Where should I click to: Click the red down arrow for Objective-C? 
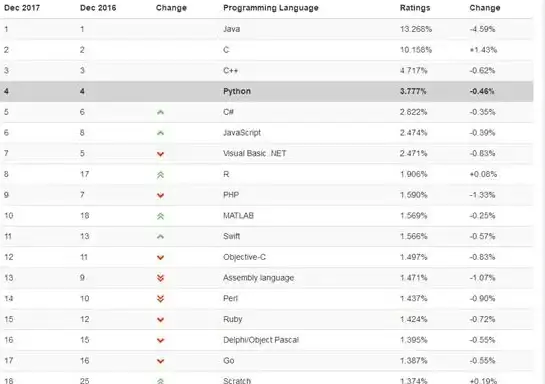pos(160,258)
